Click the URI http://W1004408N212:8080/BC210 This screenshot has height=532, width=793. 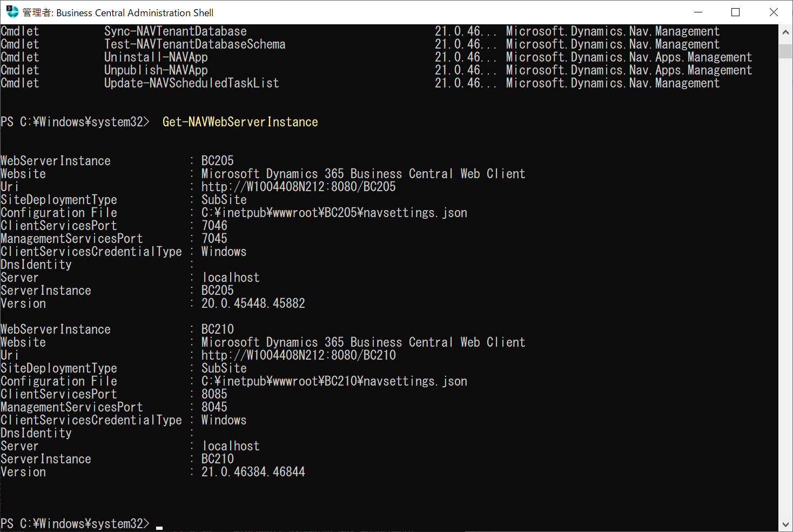pyautogui.click(x=298, y=355)
